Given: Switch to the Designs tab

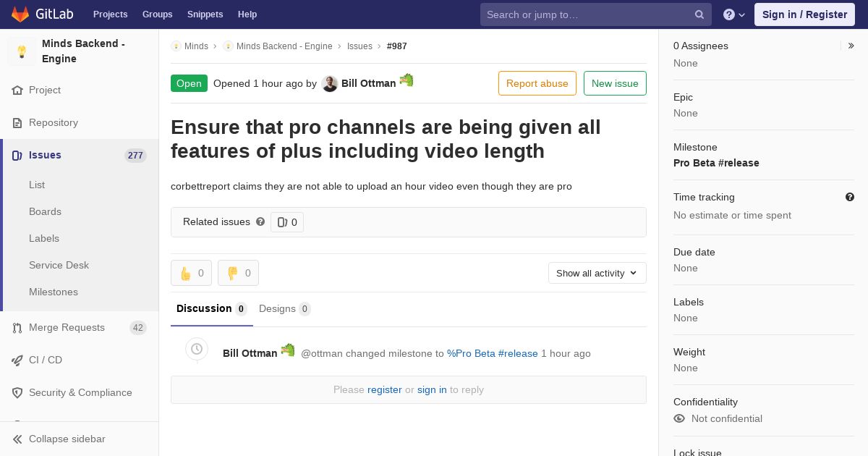Looking at the screenshot, I should (x=285, y=309).
